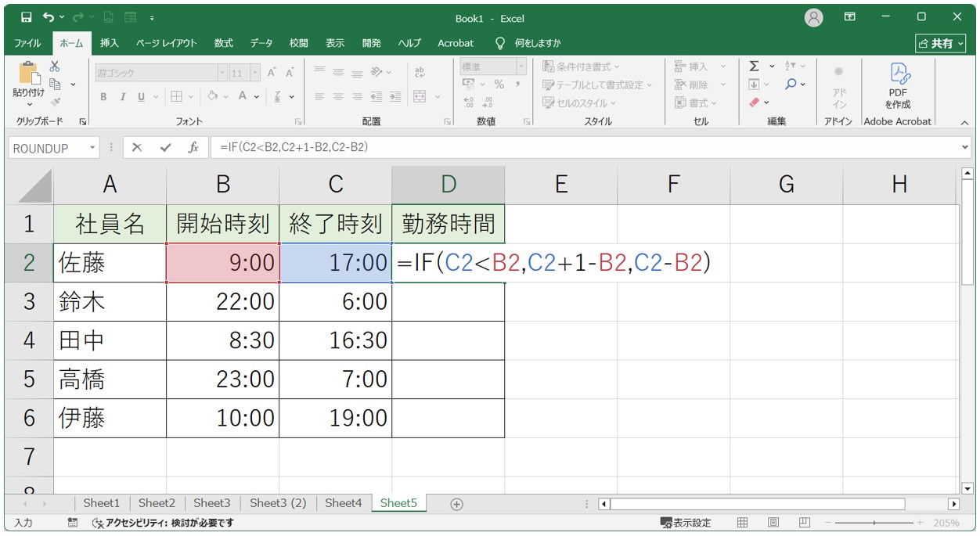Screen dimensions: 980x536
Task: Click 表示設定 in status bar
Action: 686,523
